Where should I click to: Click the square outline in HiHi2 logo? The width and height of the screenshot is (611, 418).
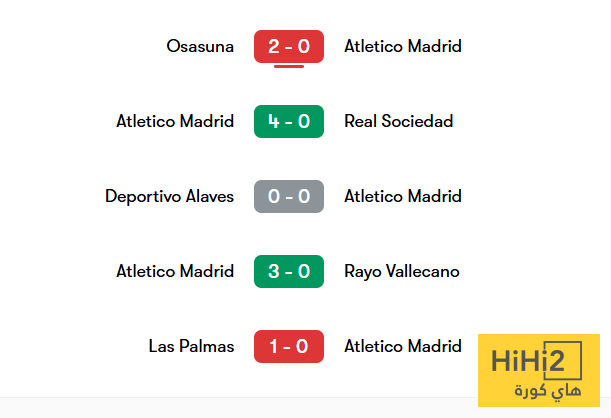[563, 360]
